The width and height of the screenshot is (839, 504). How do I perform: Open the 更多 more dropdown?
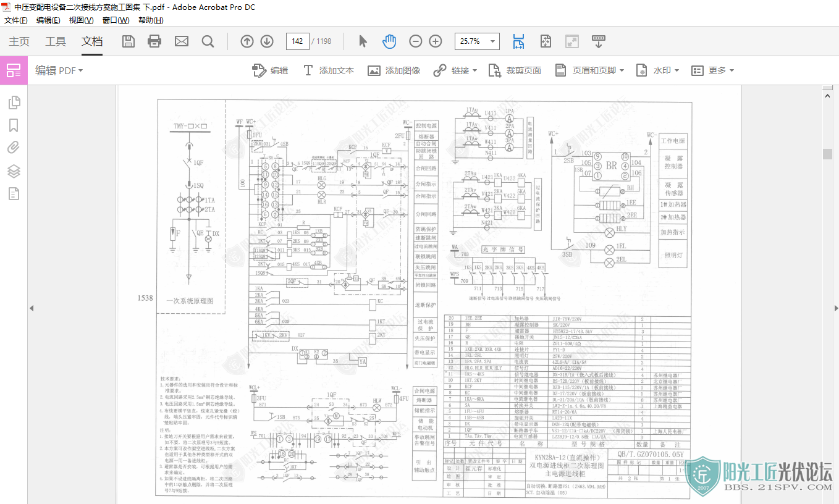[x=712, y=70]
